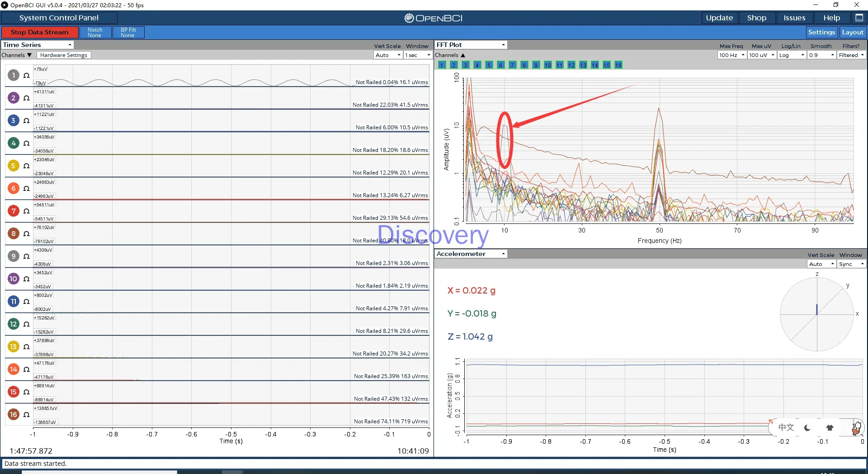Click the shirt skin icon in IME toolbar
The image size is (868, 474).
pos(830,427)
